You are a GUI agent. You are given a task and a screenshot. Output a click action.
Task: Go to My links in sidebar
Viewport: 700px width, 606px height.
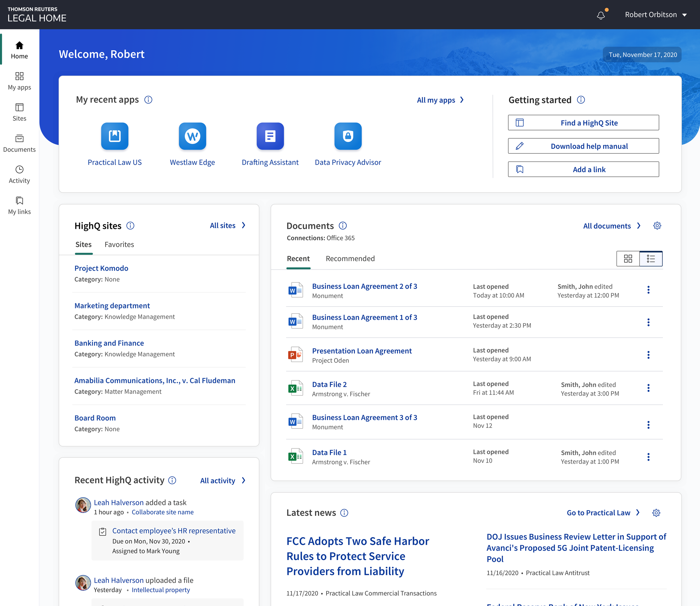coord(19,205)
